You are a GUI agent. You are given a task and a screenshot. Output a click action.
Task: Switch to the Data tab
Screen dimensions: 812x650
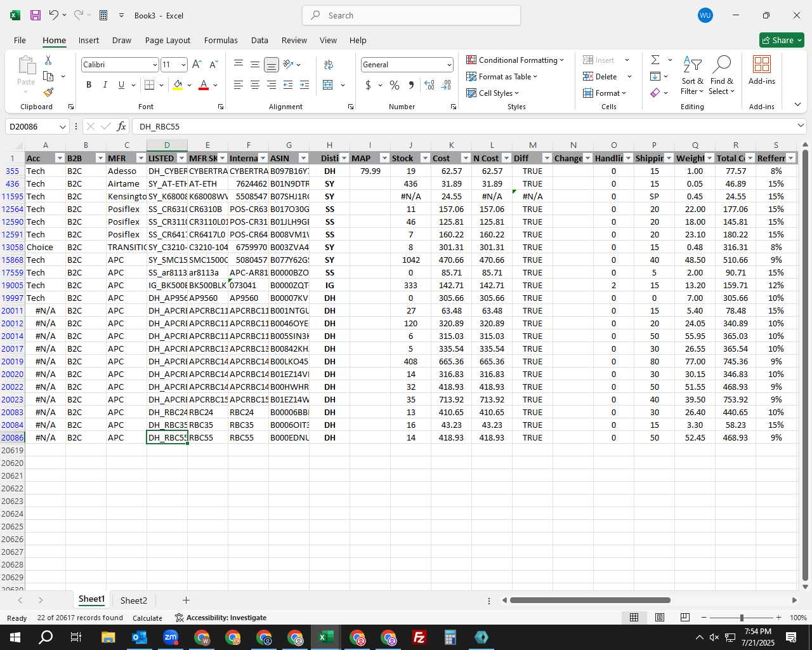click(x=259, y=40)
